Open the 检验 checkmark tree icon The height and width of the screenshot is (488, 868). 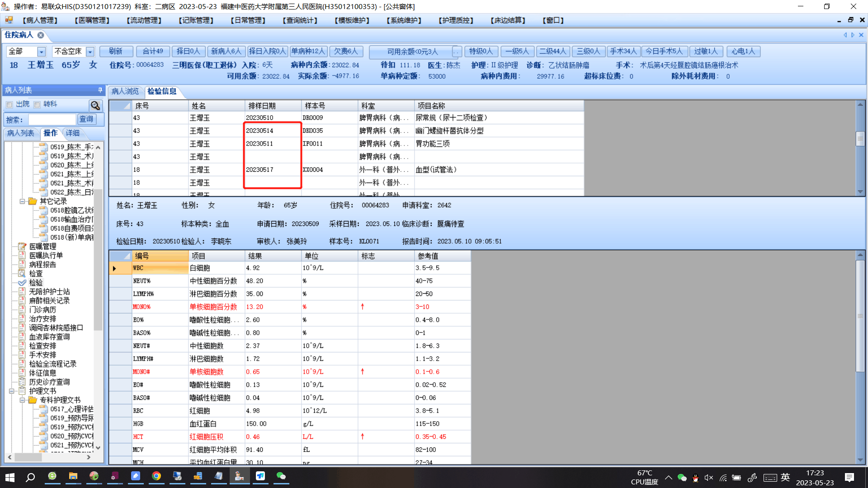(x=22, y=282)
